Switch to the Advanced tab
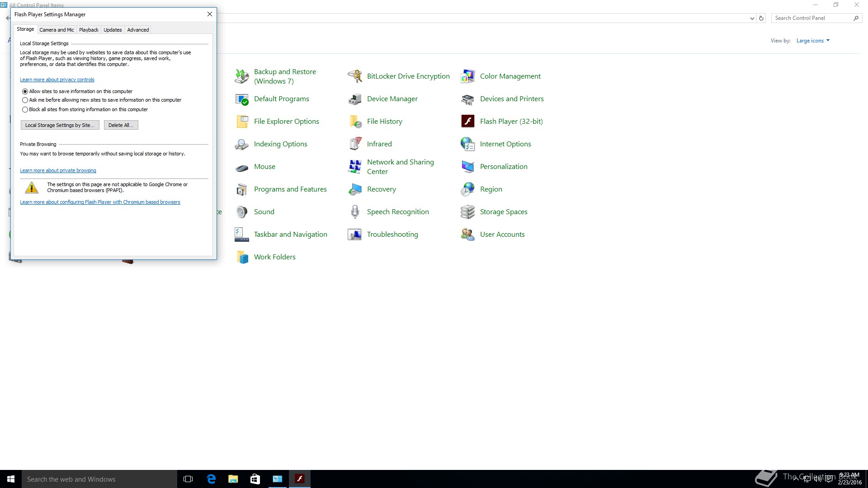Viewport: 868px width, 488px height. point(138,30)
